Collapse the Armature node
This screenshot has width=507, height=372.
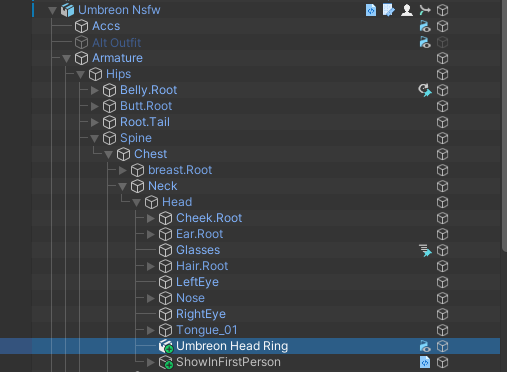[66, 58]
